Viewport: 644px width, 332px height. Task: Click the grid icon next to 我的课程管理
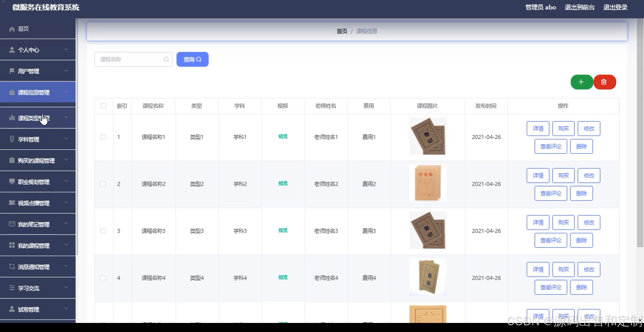click(12, 245)
